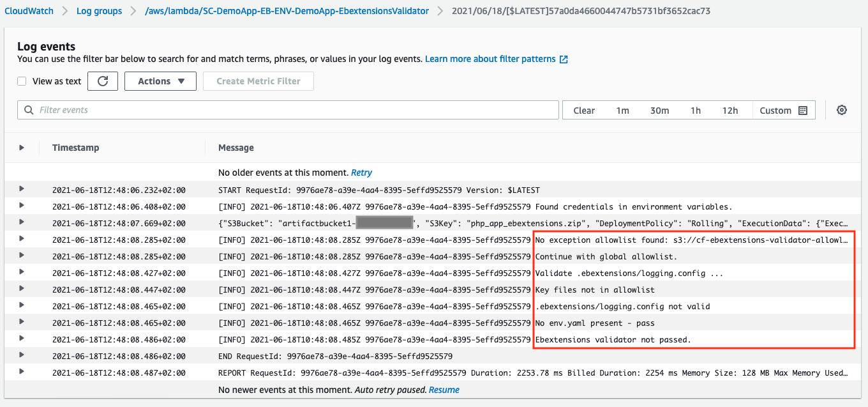Select the Ebextensions validator not passed message
The height and width of the screenshot is (407, 868).
[613, 339]
